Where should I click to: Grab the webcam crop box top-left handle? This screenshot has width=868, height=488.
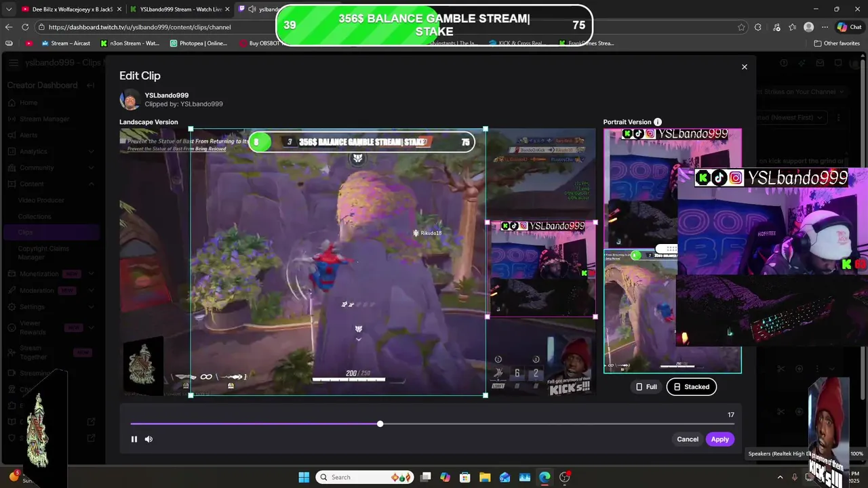pyautogui.click(x=488, y=222)
